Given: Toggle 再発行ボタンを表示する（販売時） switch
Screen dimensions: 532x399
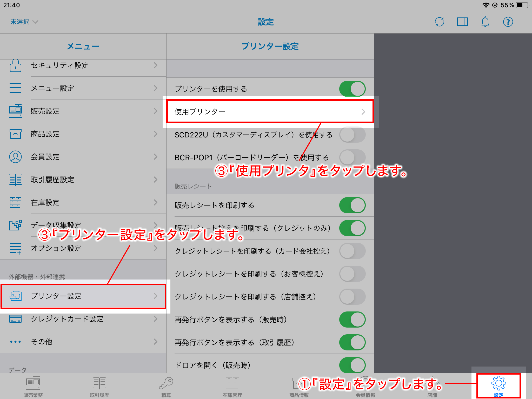Looking at the screenshot, I should point(353,320).
